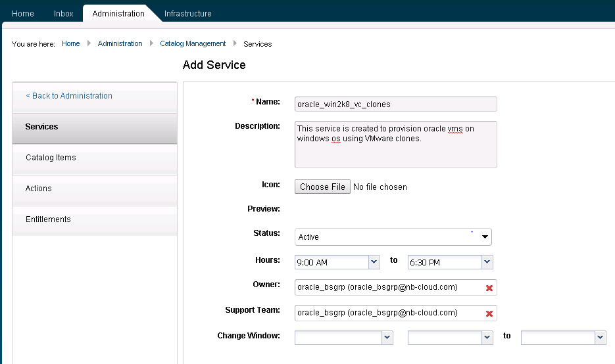
Task: Clear the Support Team entry with red X
Action: pyautogui.click(x=489, y=313)
